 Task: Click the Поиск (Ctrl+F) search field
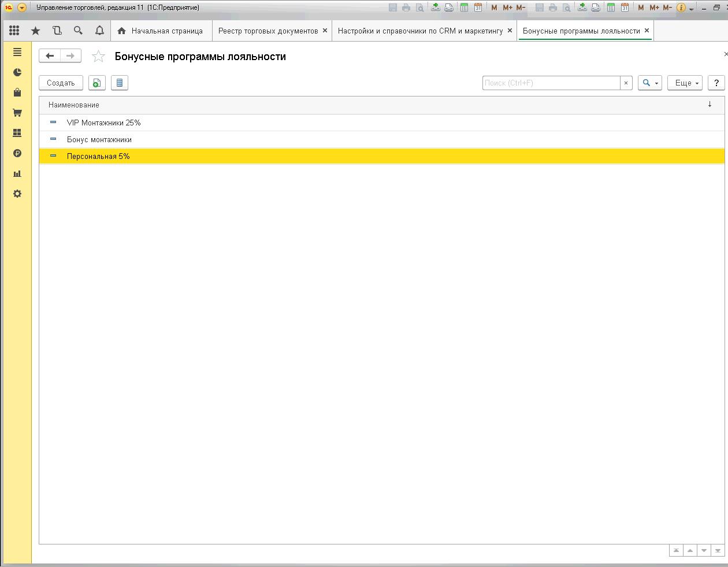(x=551, y=83)
